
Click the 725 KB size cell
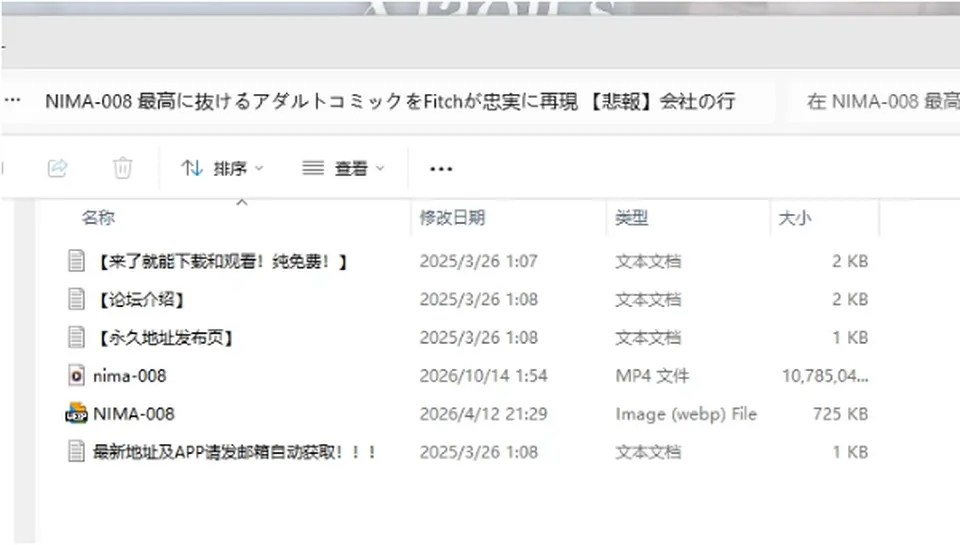click(x=841, y=414)
